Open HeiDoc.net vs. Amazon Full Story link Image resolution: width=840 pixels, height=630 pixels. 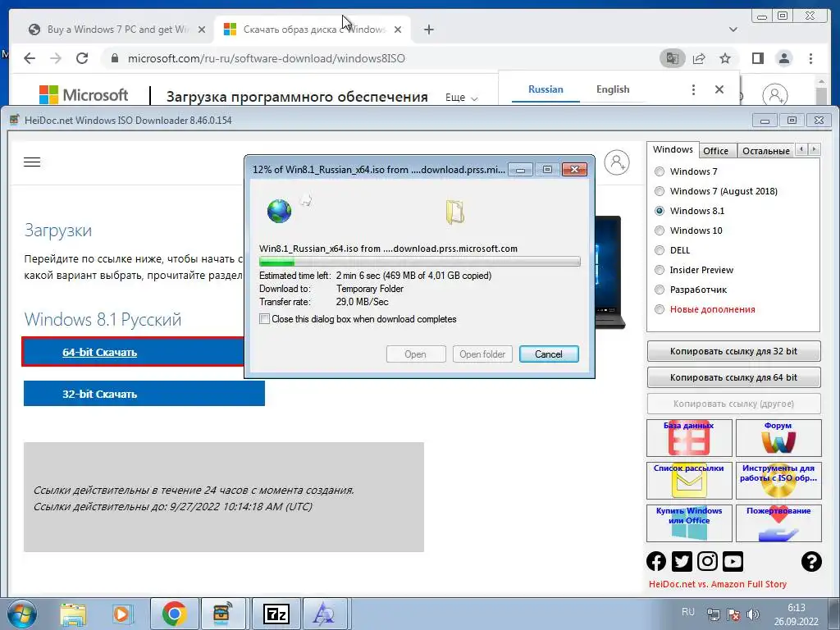tap(717, 584)
